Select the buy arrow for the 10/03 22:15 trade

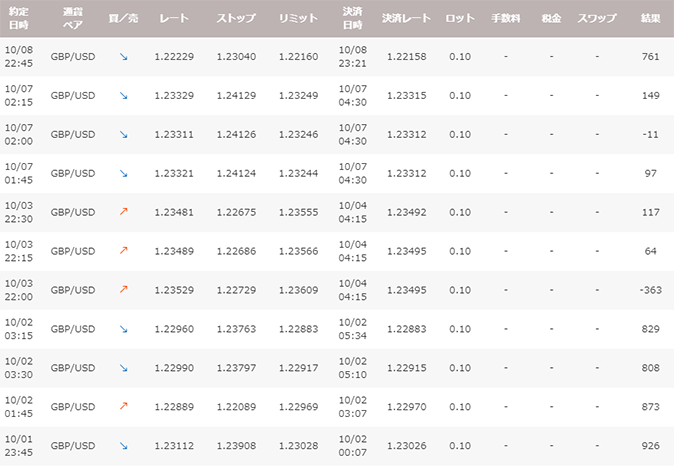pyautogui.click(x=124, y=251)
